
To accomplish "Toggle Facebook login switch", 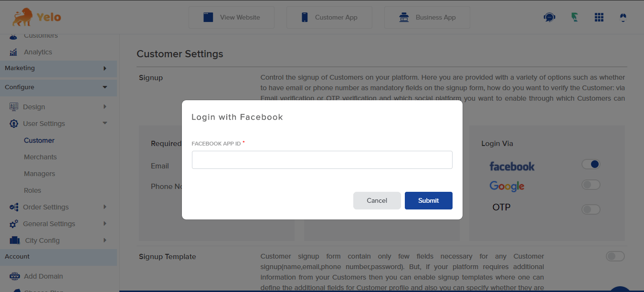I will point(591,165).
